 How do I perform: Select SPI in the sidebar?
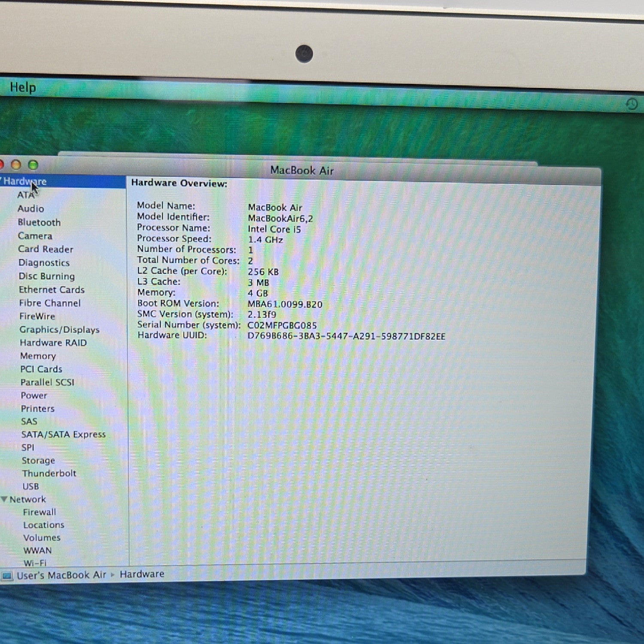[28, 447]
